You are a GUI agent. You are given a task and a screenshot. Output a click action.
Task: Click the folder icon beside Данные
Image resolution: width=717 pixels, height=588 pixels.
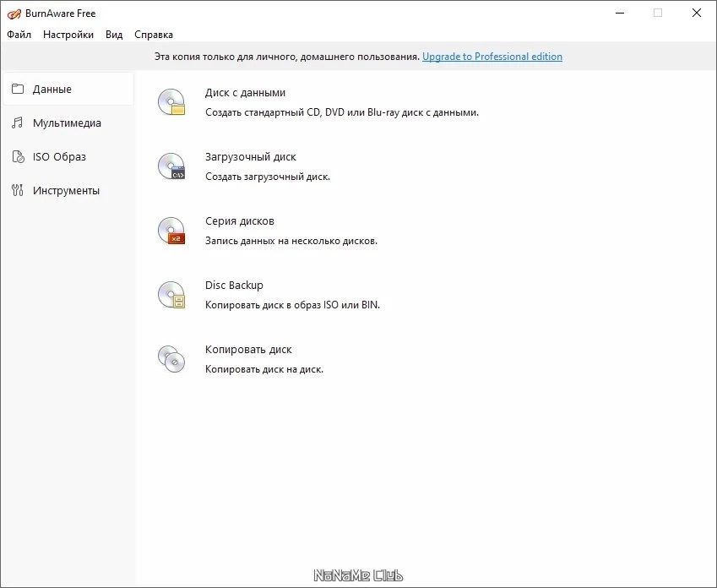pos(18,89)
